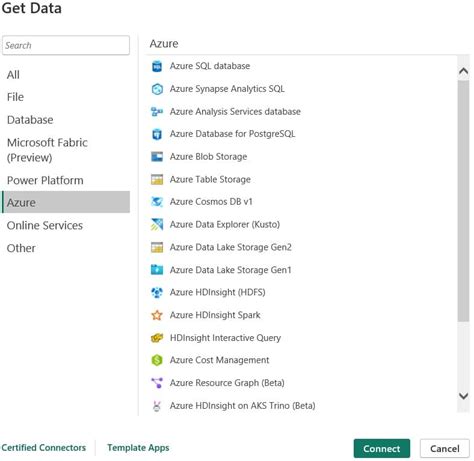Screen dimensions: 474x461
Task: Click the Azure Synapse Analytics SQL icon
Action: [x=157, y=89]
